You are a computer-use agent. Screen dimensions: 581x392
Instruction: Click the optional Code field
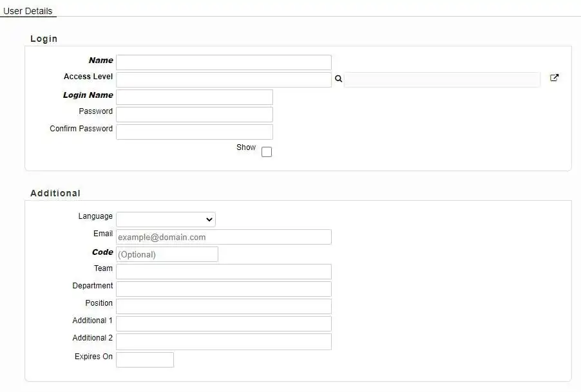point(167,254)
